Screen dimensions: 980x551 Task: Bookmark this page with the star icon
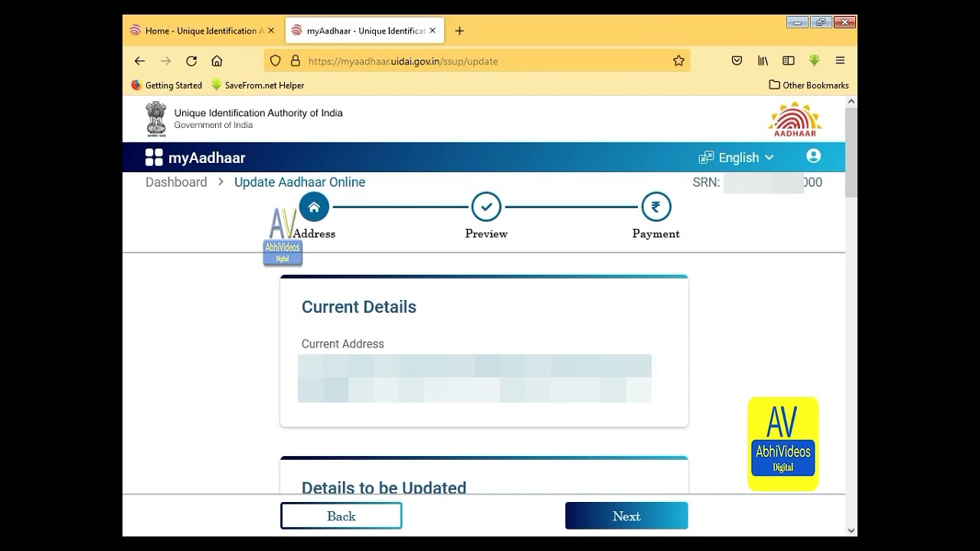[678, 61]
